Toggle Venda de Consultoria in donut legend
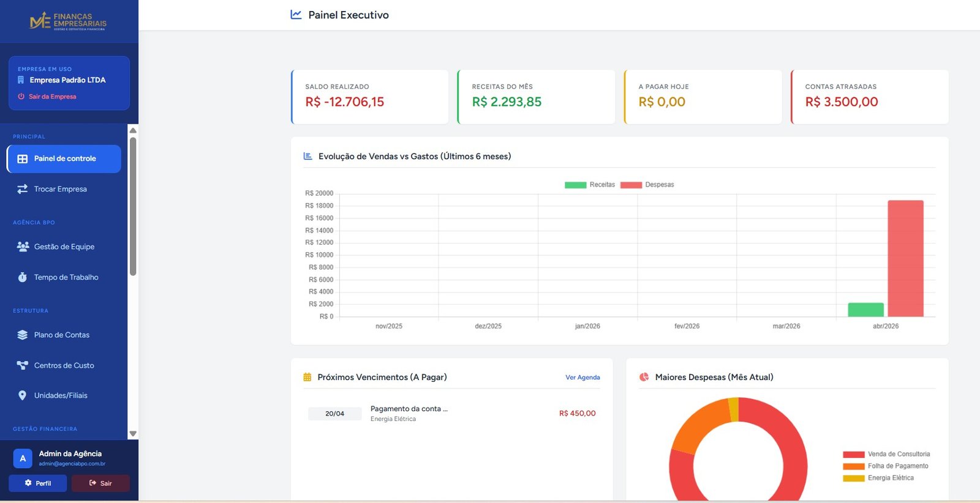 [x=886, y=454]
